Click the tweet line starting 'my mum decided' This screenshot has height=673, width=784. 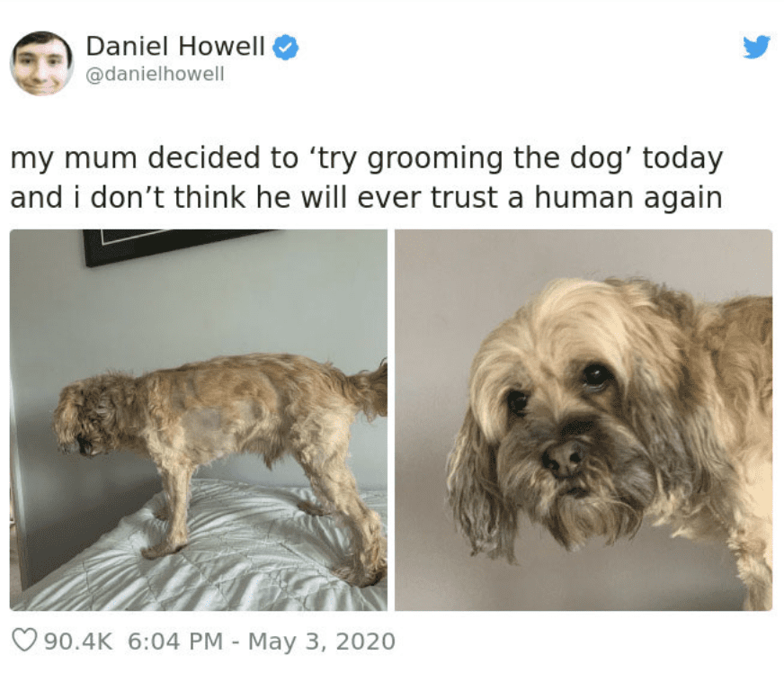pyautogui.click(x=367, y=158)
